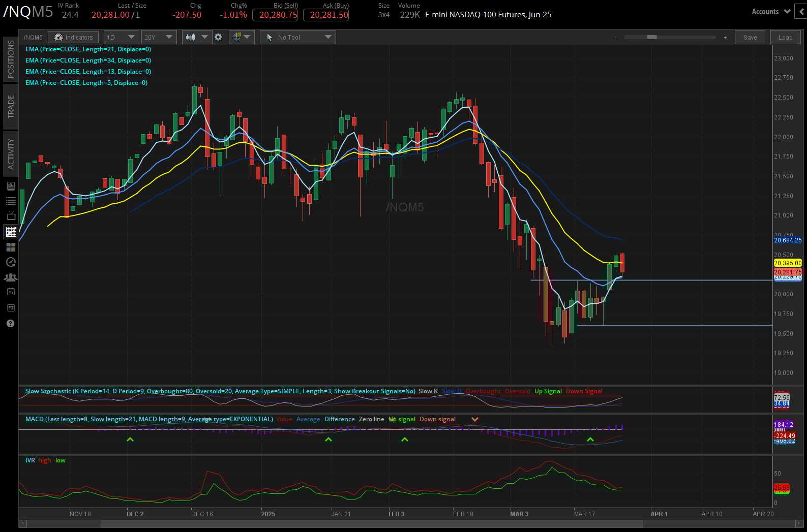Click the Save button
This screenshot has width=807, height=532.
750,37
